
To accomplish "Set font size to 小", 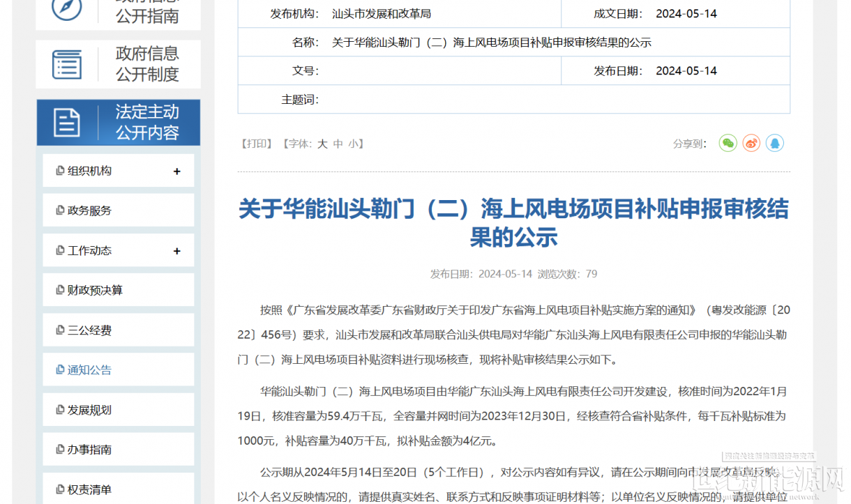I will tap(354, 144).
